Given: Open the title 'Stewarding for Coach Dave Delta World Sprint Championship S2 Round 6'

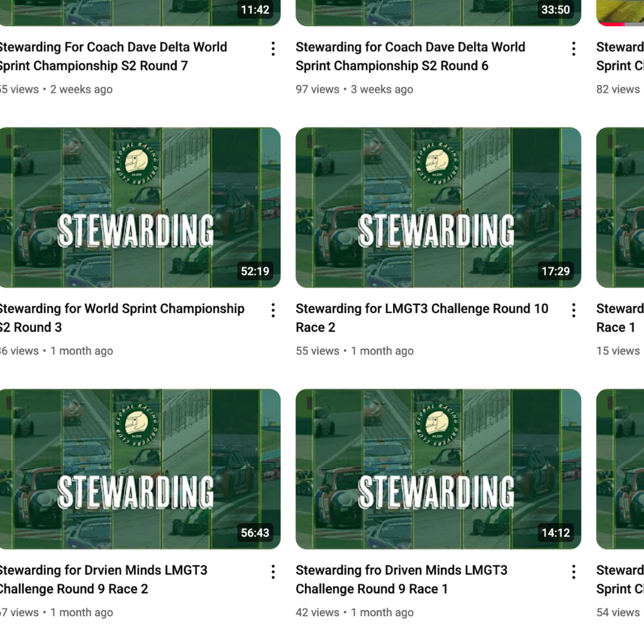Looking at the screenshot, I should tap(410, 57).
